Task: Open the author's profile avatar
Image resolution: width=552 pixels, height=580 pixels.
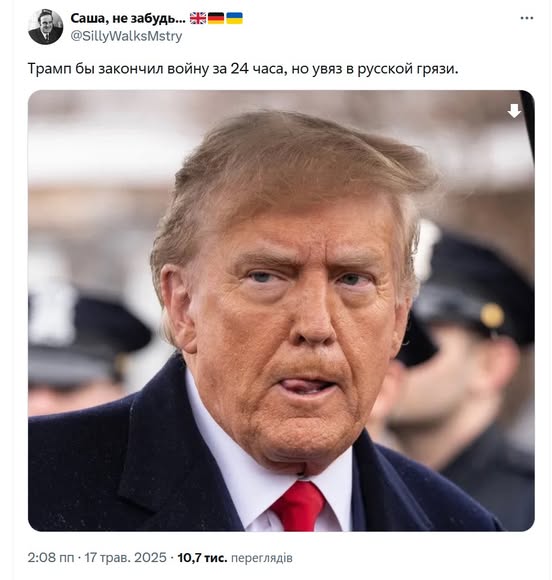Action: tap(46, 27)
